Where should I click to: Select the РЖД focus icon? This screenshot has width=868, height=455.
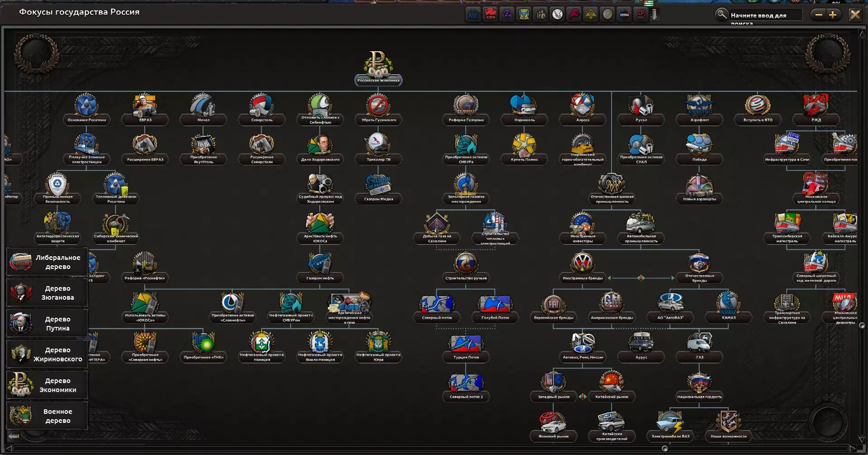(816, 109)
